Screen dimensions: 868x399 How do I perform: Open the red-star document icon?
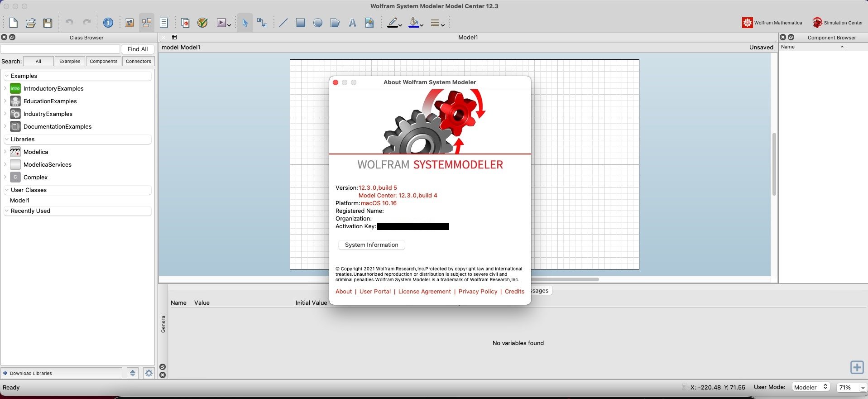(185, 23)
